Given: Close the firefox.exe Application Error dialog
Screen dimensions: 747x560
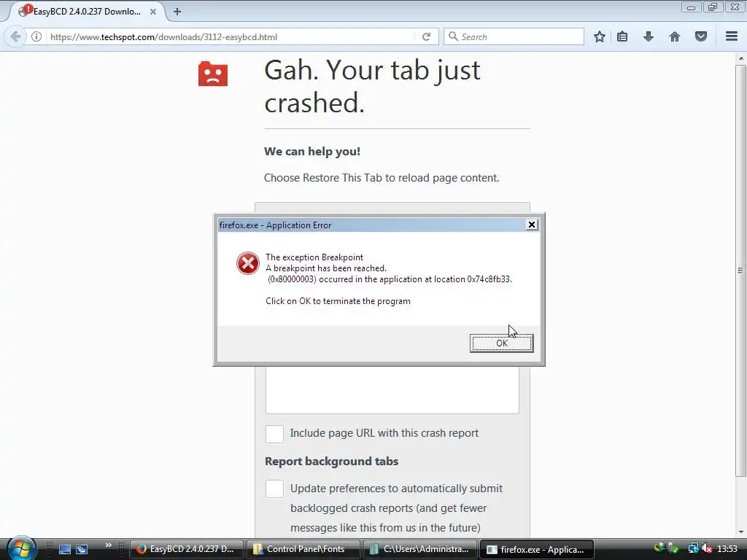Looking at the screenshot, I should [x=532, y=225].
